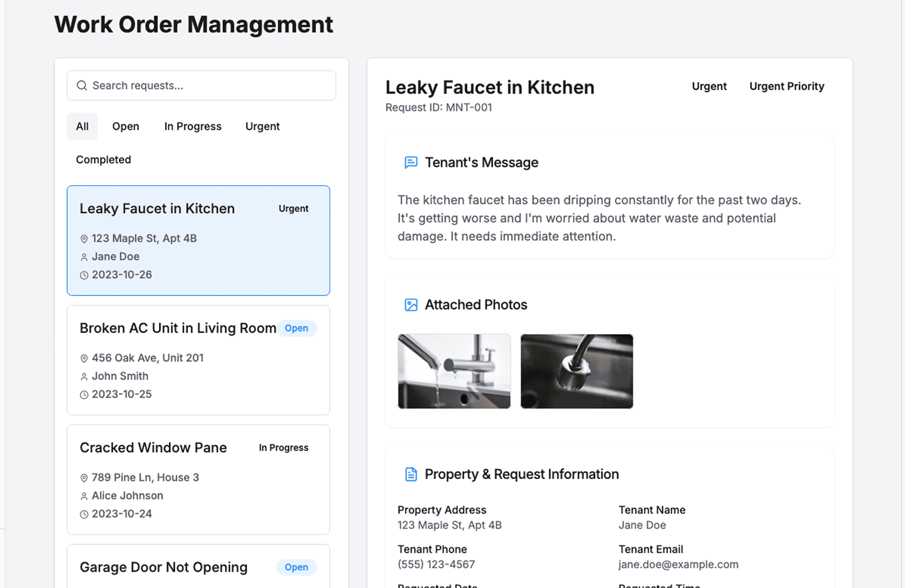Show only Urgent requests tab
Image resolution: width=905 pixels, height=588 pixels.
tap(262, 126)
